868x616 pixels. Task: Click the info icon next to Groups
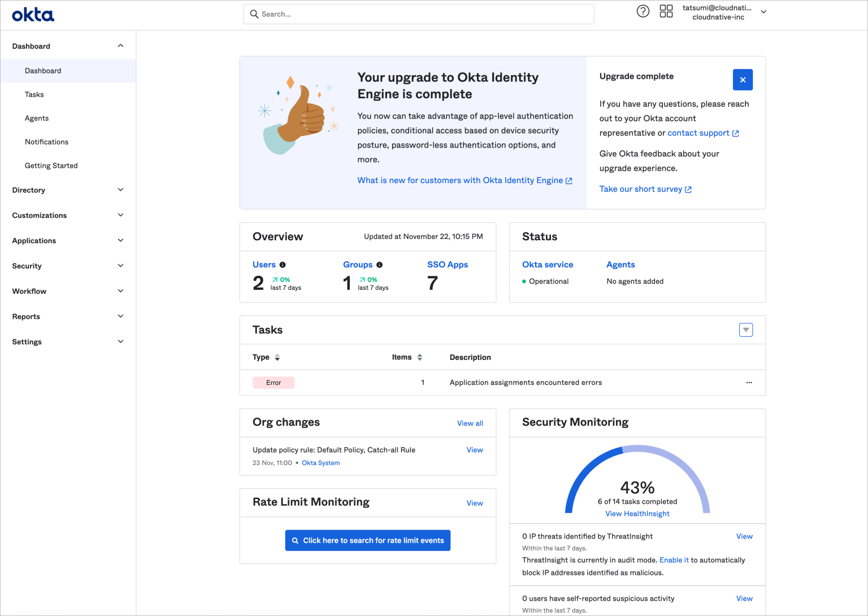coord(379,264)
